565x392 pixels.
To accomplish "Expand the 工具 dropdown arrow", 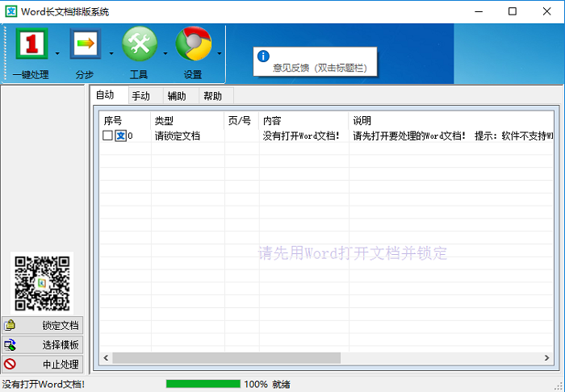I will pyautogui.click(x=165, y=53).
